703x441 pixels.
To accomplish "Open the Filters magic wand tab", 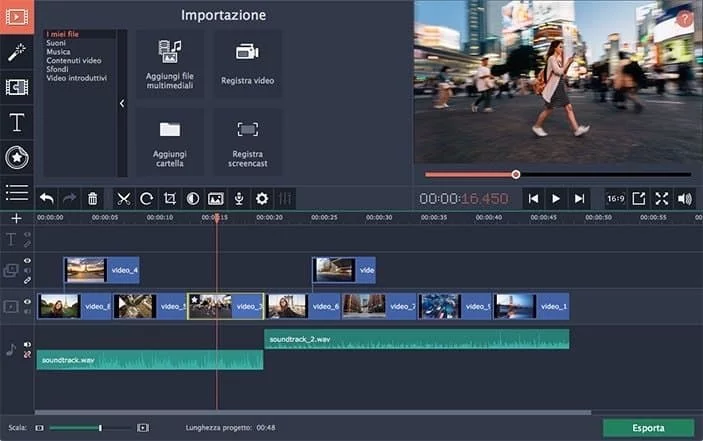I will tap(17, 52).
